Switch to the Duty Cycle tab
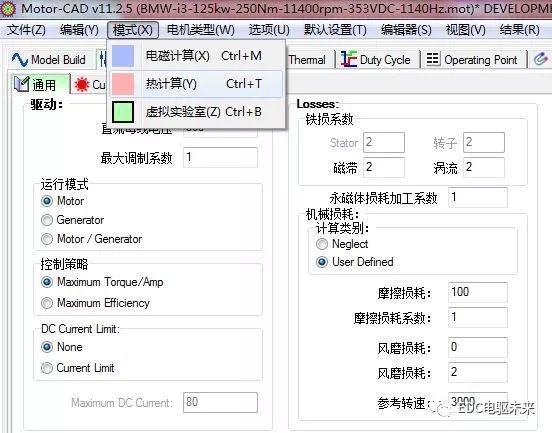This screenshot has width=552, height=433. [x=376, y=59]
